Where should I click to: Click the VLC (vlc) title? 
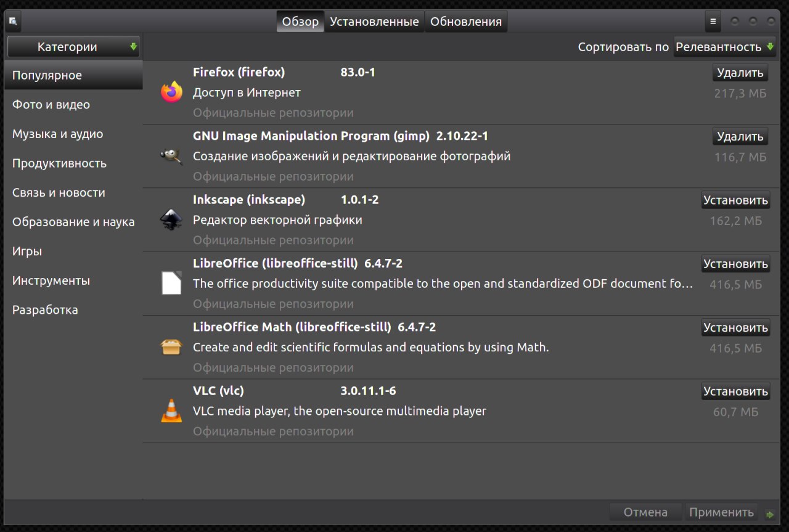(219, 390)
